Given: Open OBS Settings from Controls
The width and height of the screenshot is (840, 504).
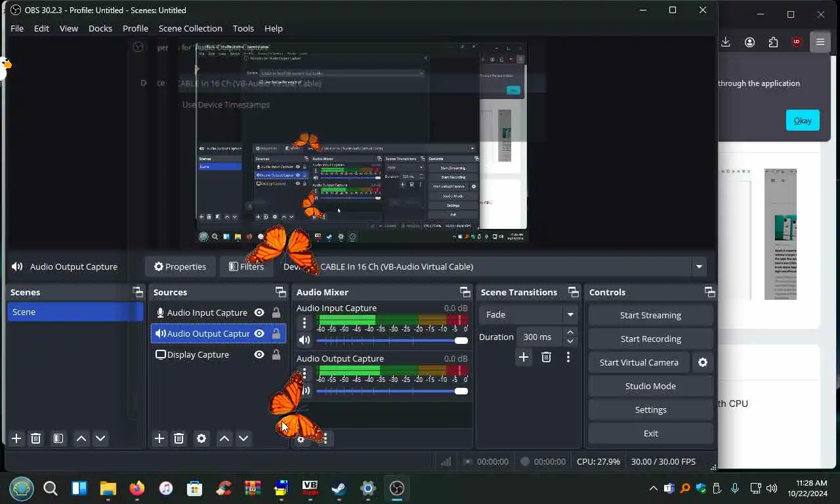Looking at the screenshot, I should (650, 409).
